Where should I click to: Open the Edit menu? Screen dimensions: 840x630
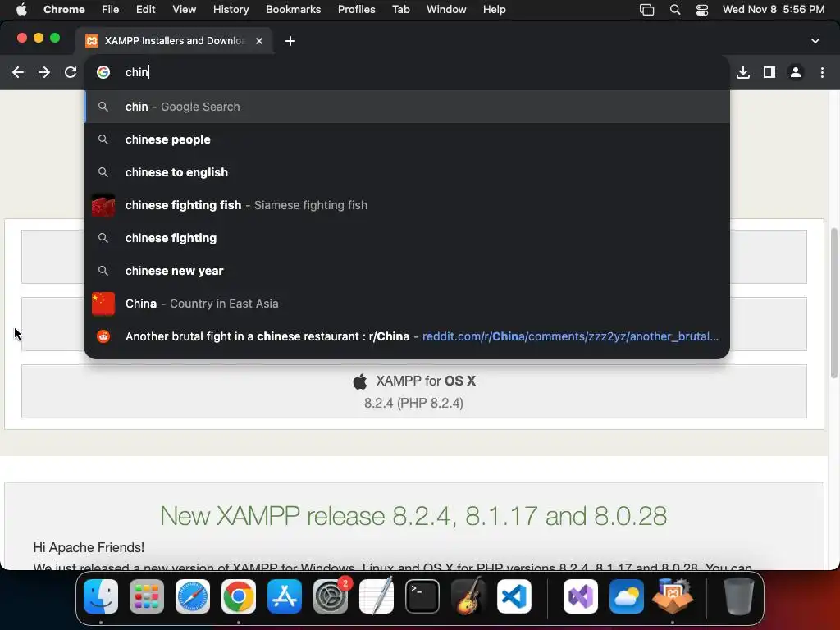(146, 10)
